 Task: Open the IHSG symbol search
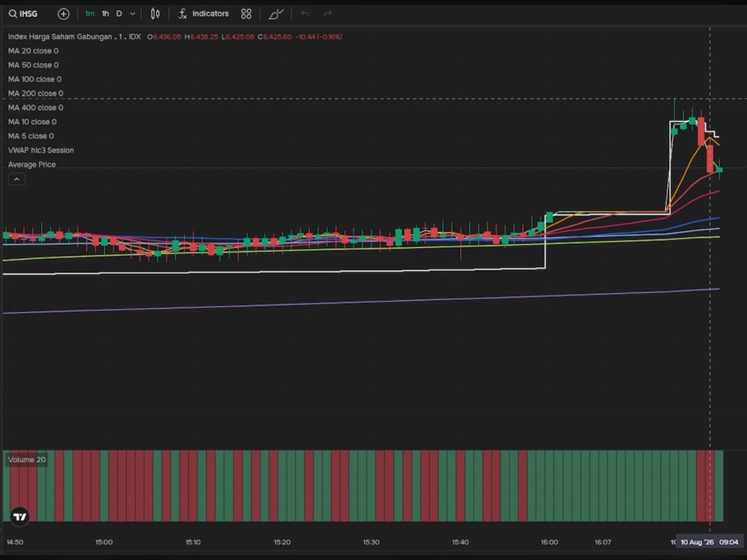24,13
